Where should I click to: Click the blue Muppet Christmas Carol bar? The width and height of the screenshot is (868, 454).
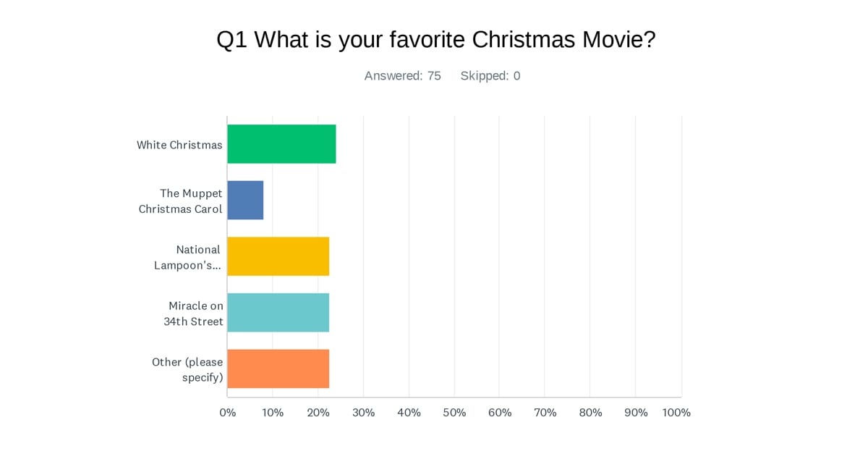(x=245, y=200)
